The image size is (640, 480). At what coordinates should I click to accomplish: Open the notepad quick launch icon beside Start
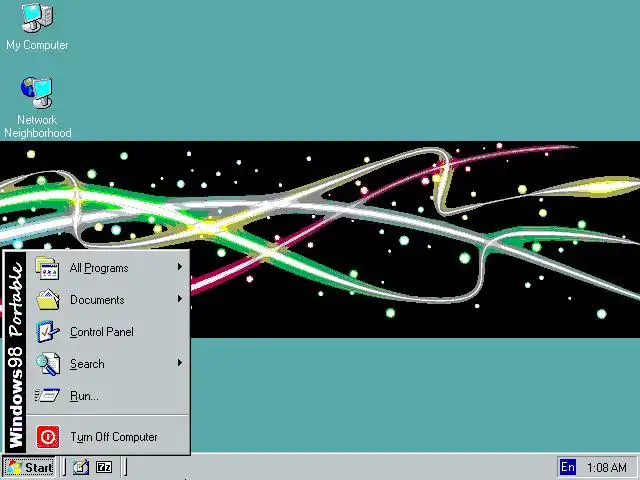(81, 467)
